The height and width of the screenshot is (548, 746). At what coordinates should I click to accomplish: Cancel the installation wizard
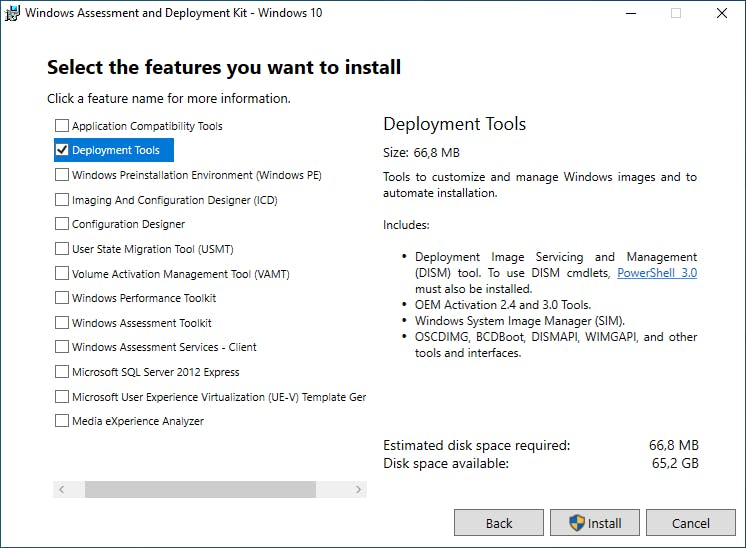(690, 523)
